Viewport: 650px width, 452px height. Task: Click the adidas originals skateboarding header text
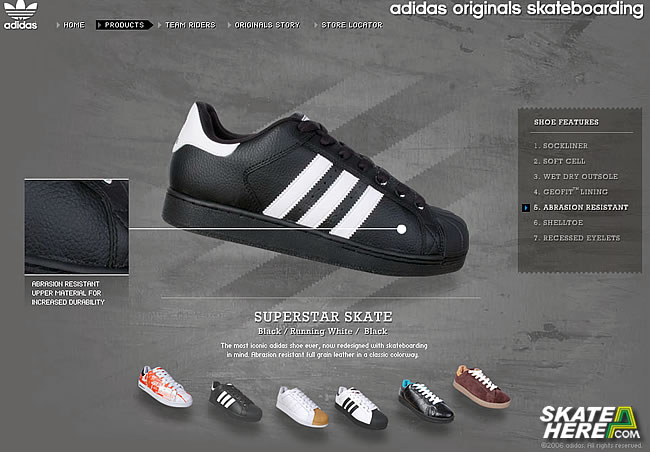coord(517,10)
